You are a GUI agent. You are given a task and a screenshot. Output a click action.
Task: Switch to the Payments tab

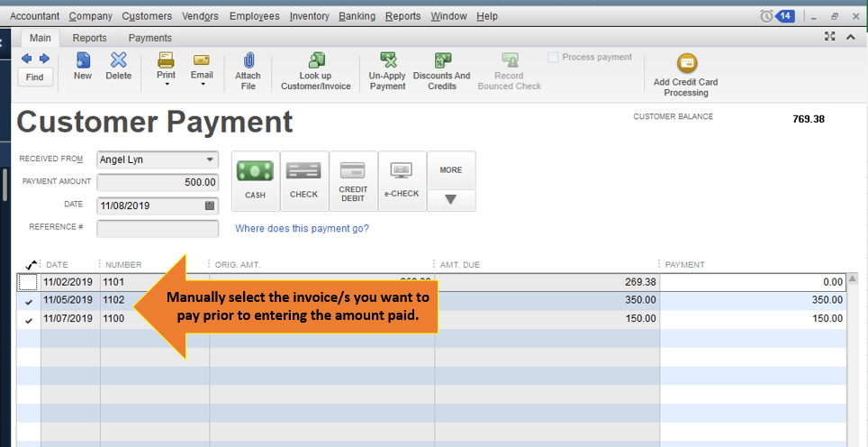point(150,38)
